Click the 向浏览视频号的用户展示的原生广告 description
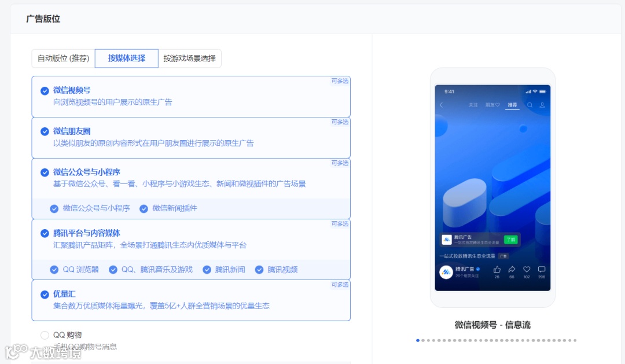The width and height of the screenshot is (625, 364). (113, 102)
